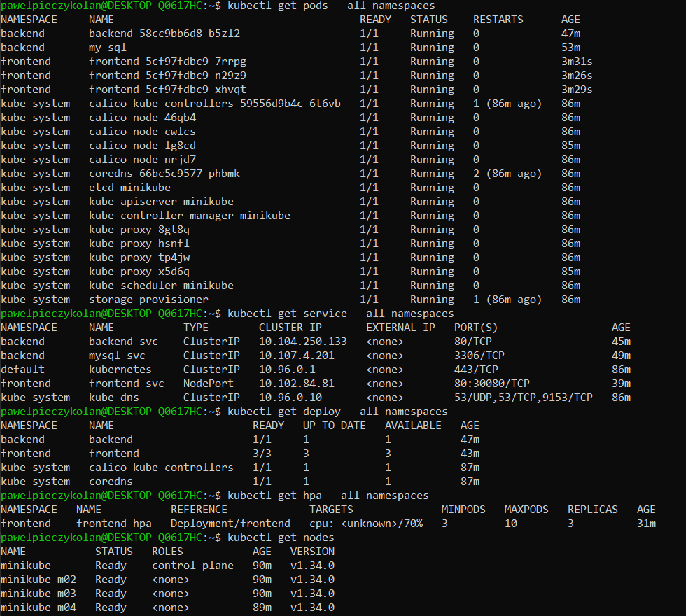Click the RESTARTS column header in pods table
Screen dimensions: 686x616
click(x=498, y=20)
